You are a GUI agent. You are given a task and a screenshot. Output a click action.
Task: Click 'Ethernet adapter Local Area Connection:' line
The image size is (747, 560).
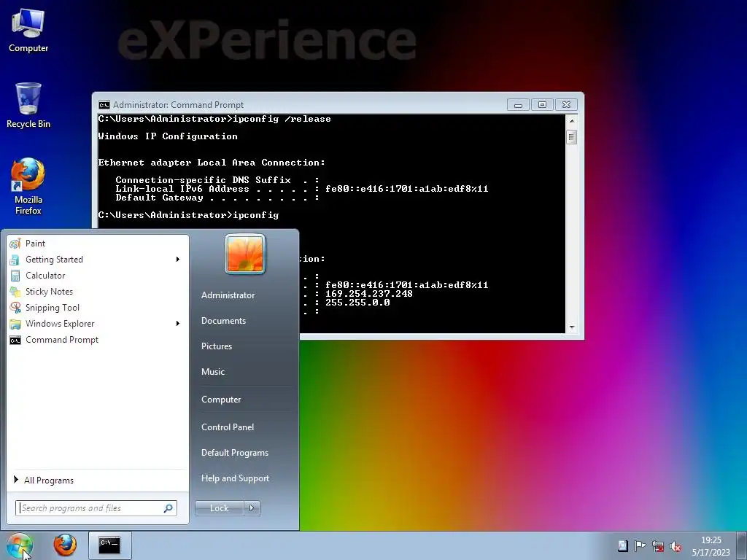coord(212,163)
